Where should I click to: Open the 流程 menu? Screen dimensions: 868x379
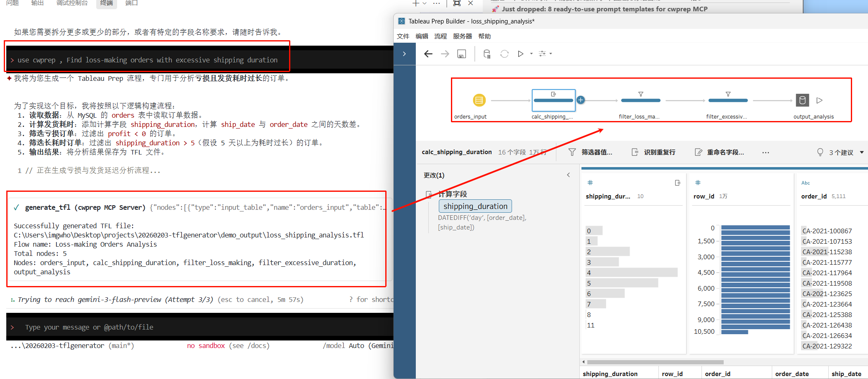pyautogui.click(x=440, y=36)
